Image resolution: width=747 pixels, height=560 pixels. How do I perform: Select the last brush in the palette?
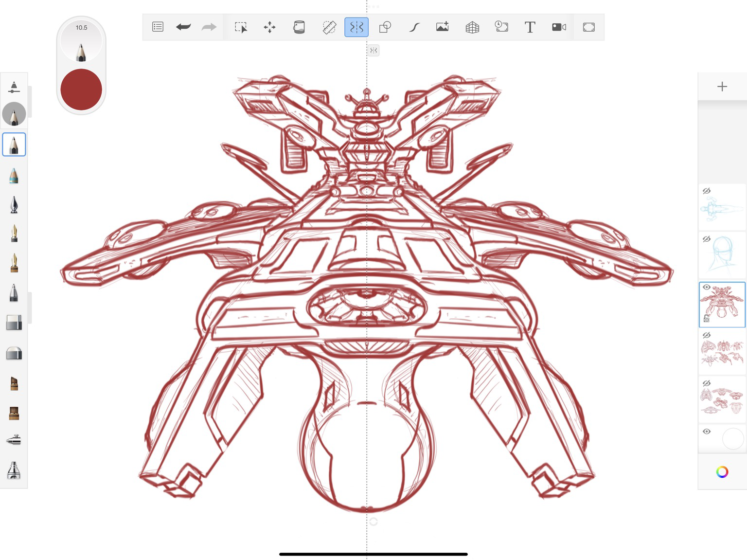(x=14, y=470)
